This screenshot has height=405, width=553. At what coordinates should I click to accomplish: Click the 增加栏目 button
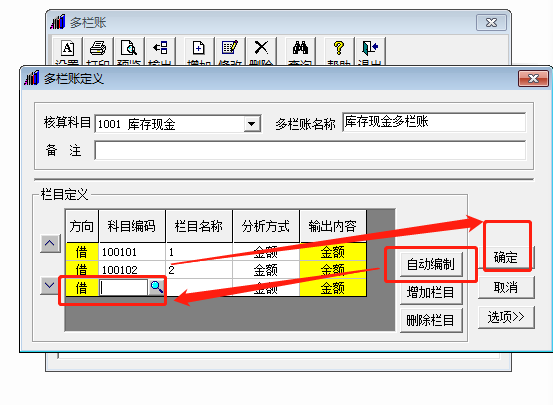point(431,293)
